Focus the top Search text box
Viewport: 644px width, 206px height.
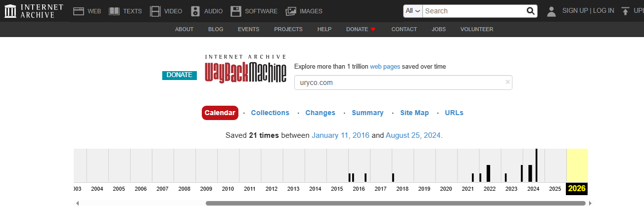(x=474, y=11)
